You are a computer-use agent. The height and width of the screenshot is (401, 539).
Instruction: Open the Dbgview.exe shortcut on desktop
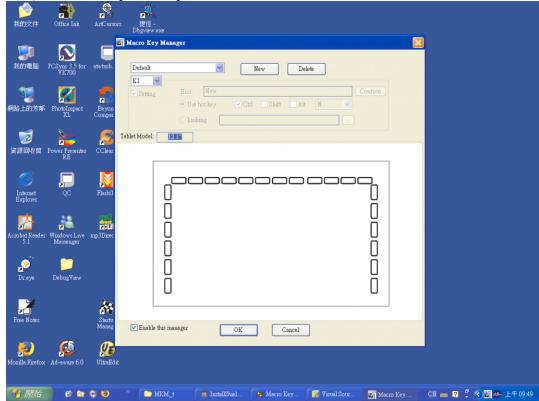148,18
